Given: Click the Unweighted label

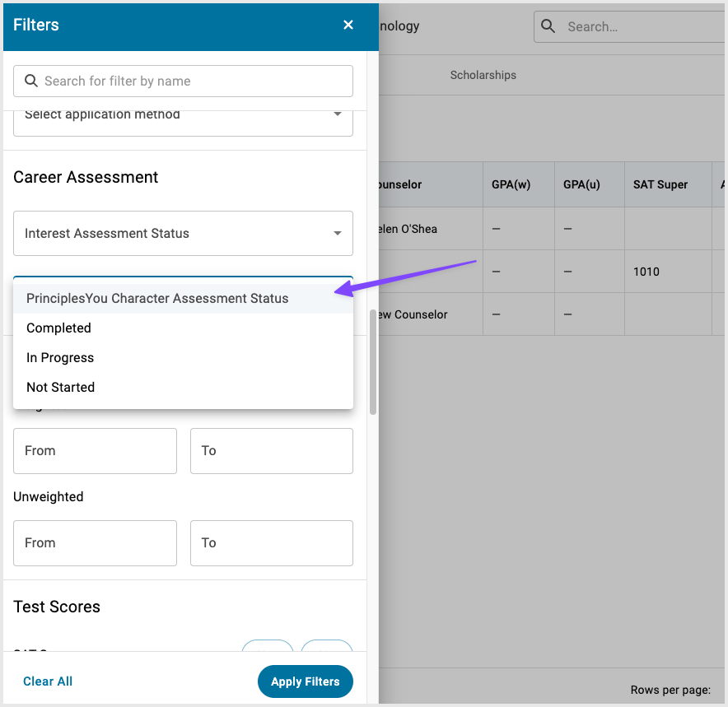Looking at the screenshot, I should pyautogui.click(x=49, y=497).
